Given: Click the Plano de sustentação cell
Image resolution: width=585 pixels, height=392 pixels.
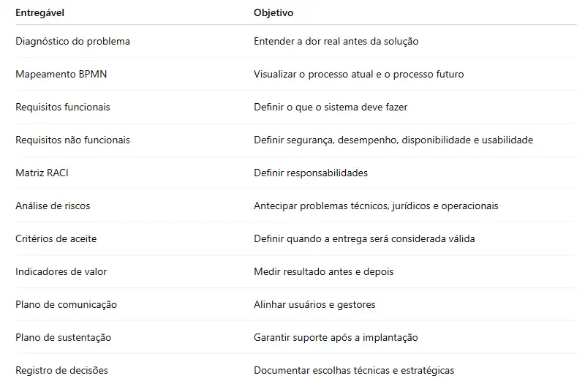Looking at the screenshot, I should point(64,337).
